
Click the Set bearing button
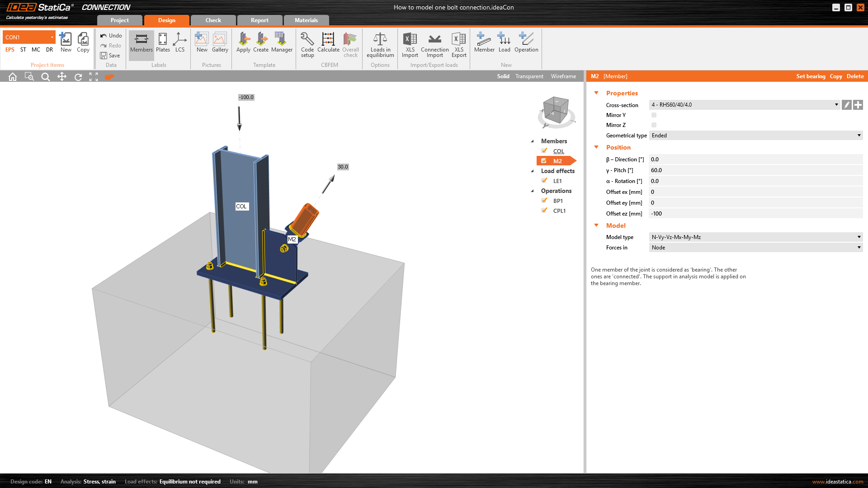pyautogui.click(x=811, y=76)
